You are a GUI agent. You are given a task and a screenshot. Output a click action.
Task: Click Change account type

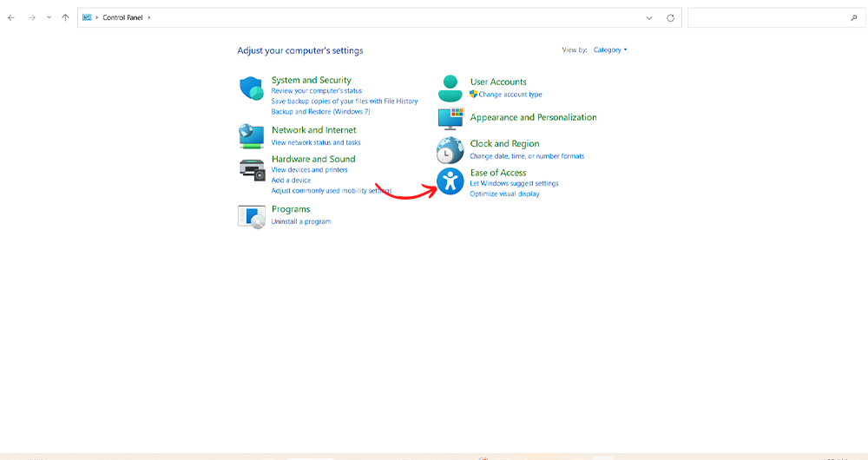tap(510, 95)
